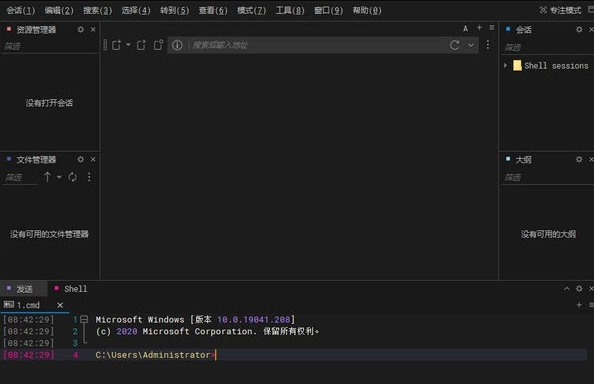
Task: Open the new session dropdown arrow
Action: [x=128, y=45]
